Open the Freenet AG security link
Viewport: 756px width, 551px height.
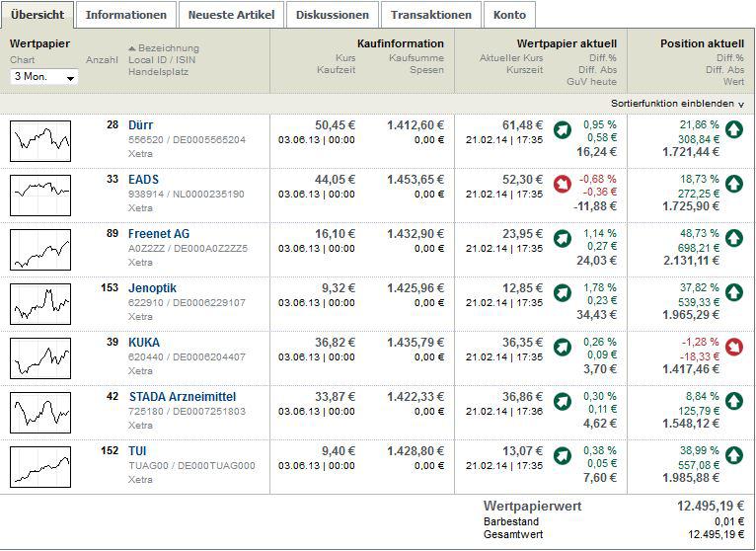pos(159,233)
